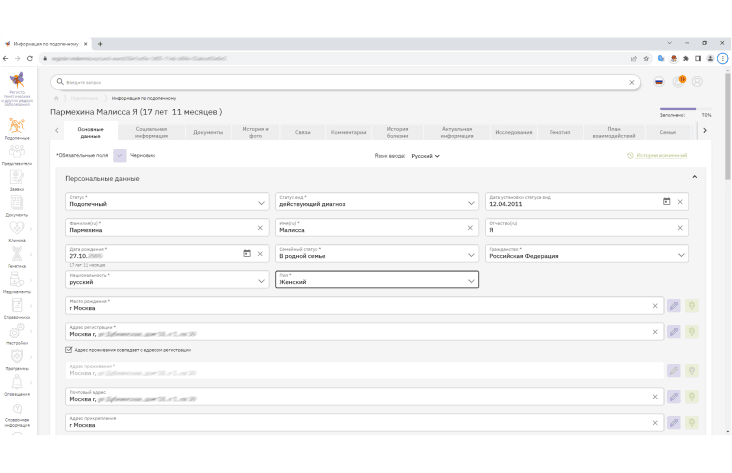Show Адрес регистрации map pin
Image resolution: width=732 pixels, height=473 pixels.
pos(692,332)
